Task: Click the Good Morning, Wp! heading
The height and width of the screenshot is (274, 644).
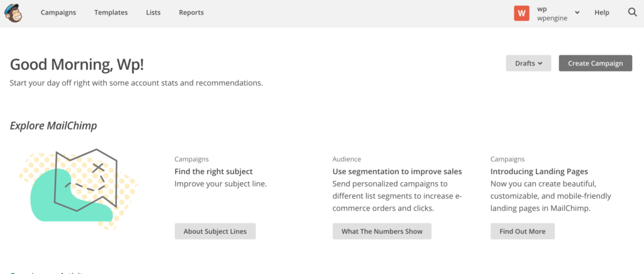Action: (x=81, y=64)
